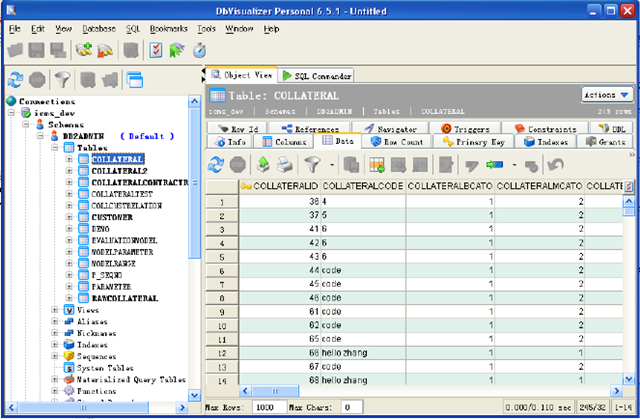Open the Primary Key tab
The width and height of the screenshot is (640, 419).
pos(473,142)
